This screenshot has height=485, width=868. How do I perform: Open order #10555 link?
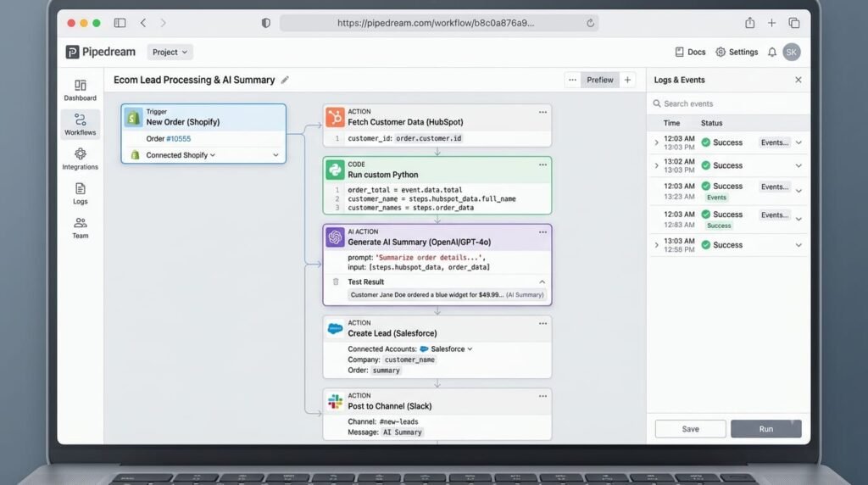(x=178, y=139)
